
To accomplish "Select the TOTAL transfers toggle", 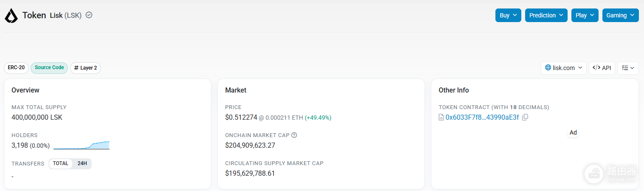I will click(x=61, y=163).
